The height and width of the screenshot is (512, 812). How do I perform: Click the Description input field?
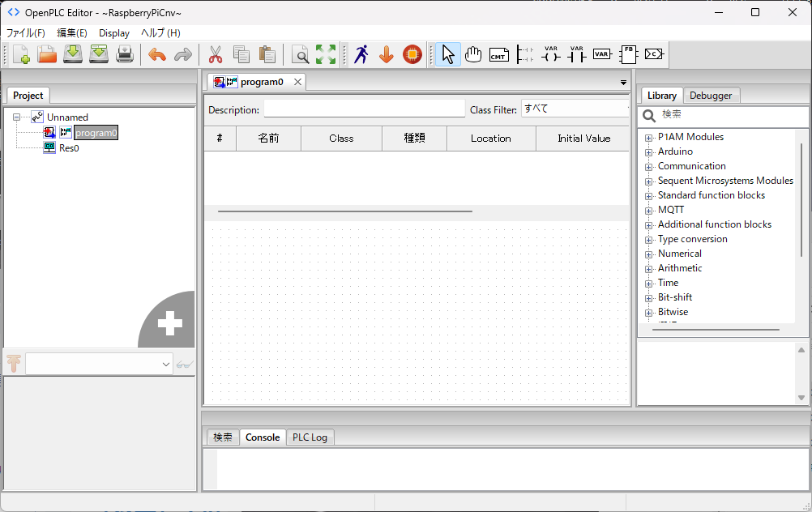click(365, 109)
